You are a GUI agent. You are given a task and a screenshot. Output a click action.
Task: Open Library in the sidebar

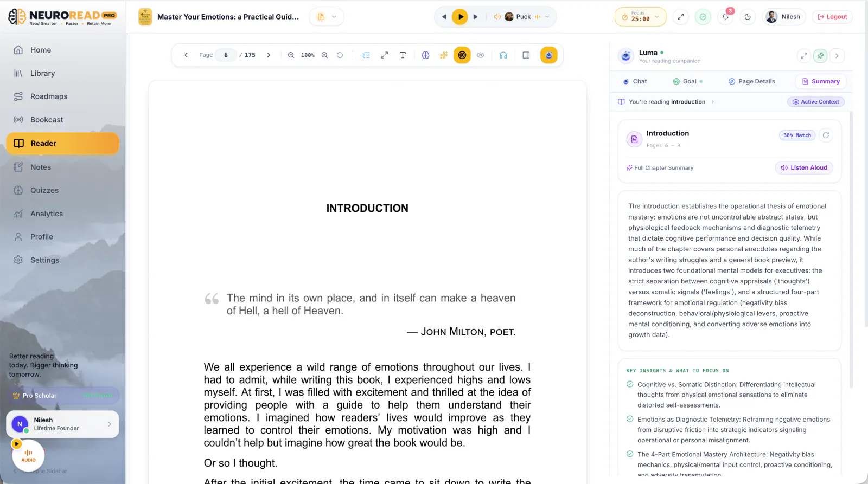click(62, 73)
